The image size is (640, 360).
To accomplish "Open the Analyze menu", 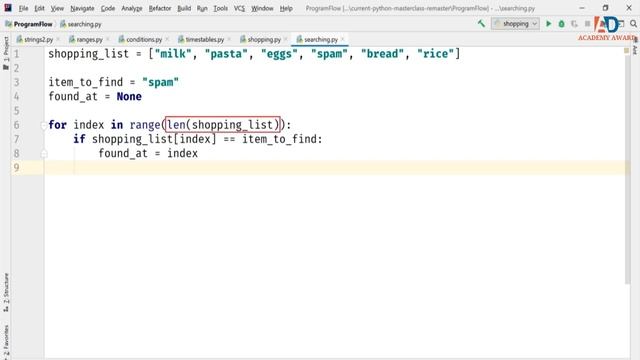I will tap(132, 8).
